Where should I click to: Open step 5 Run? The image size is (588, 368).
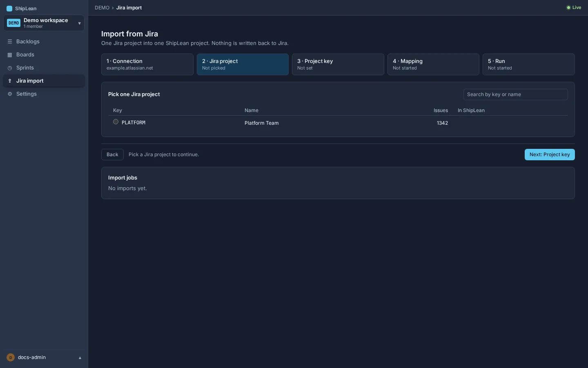tap(529, 64)
